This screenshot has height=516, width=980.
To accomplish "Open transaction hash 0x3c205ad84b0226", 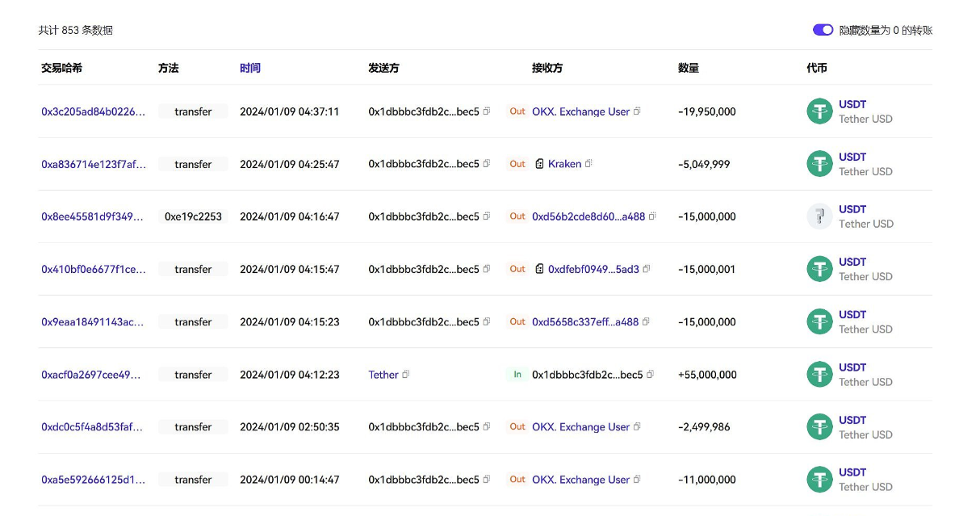I will pos(94,111).
